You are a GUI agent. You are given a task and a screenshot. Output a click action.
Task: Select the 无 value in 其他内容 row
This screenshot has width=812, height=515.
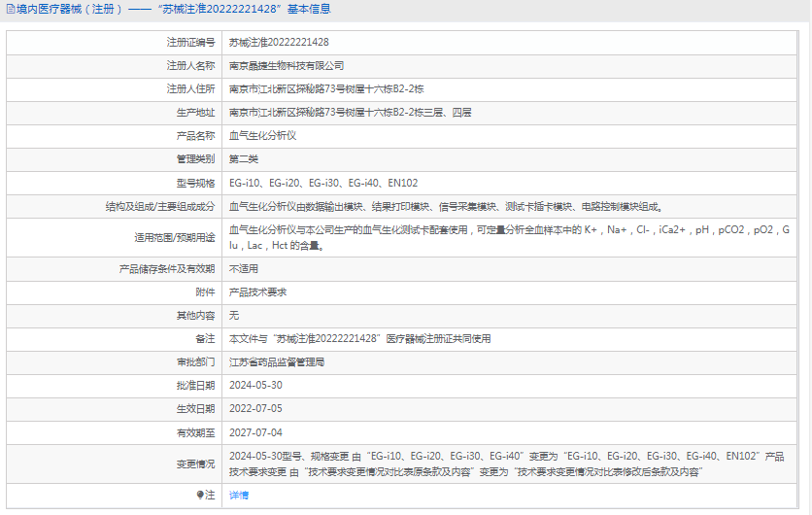234,316
